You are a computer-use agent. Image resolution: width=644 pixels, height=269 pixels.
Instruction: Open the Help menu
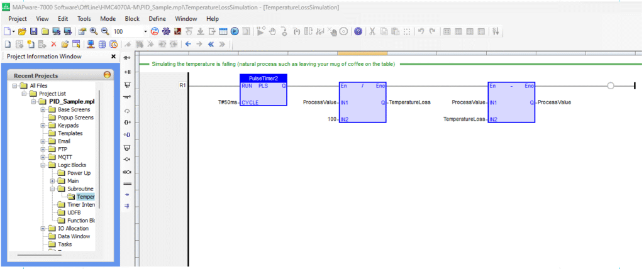point(213,18)
